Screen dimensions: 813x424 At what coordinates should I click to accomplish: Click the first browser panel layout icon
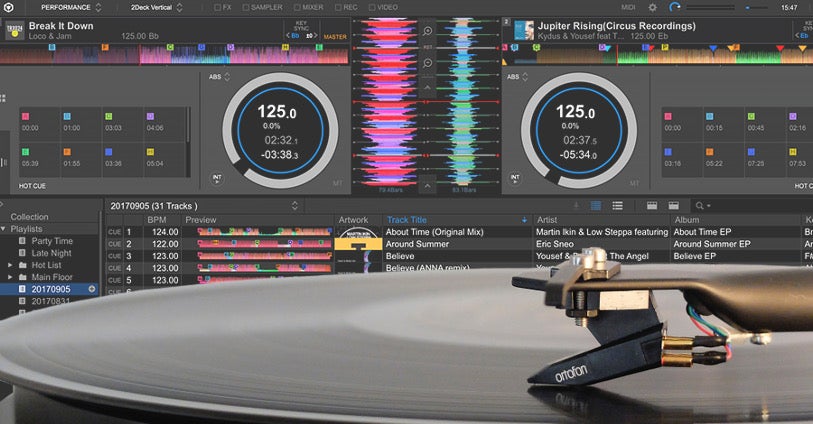tap(652, 206)
